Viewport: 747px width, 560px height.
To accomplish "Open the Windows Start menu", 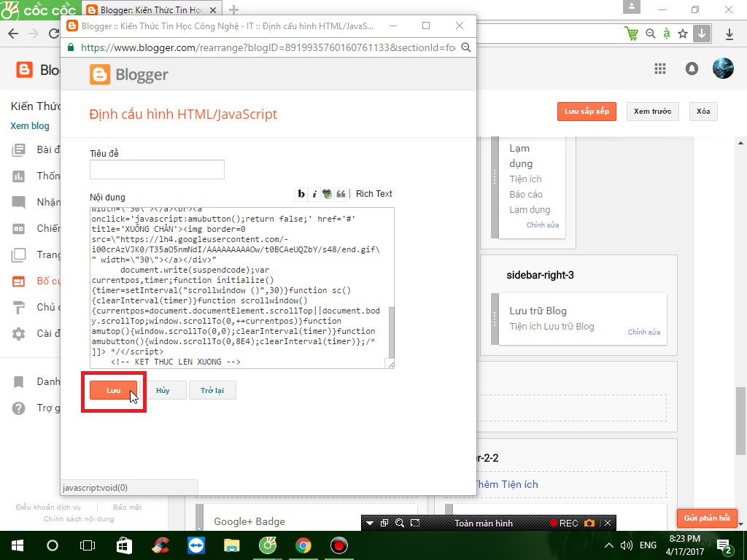I will pos(18,545).
